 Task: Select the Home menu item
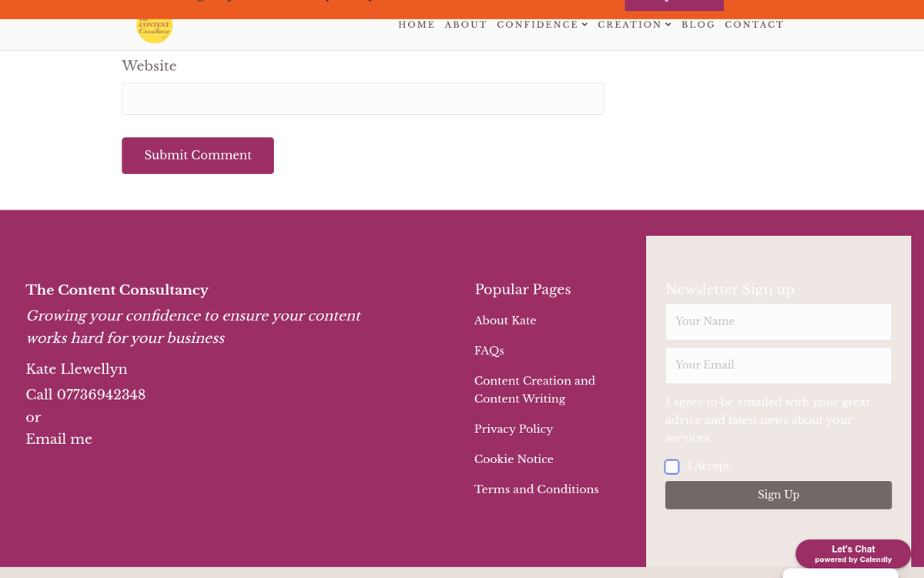pos(417,25)
